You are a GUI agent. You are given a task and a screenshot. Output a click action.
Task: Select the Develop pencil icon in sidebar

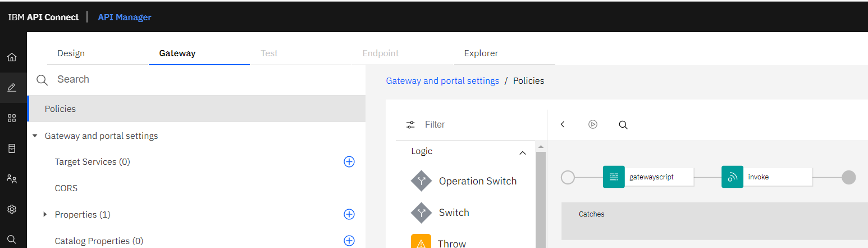point(12,87)
